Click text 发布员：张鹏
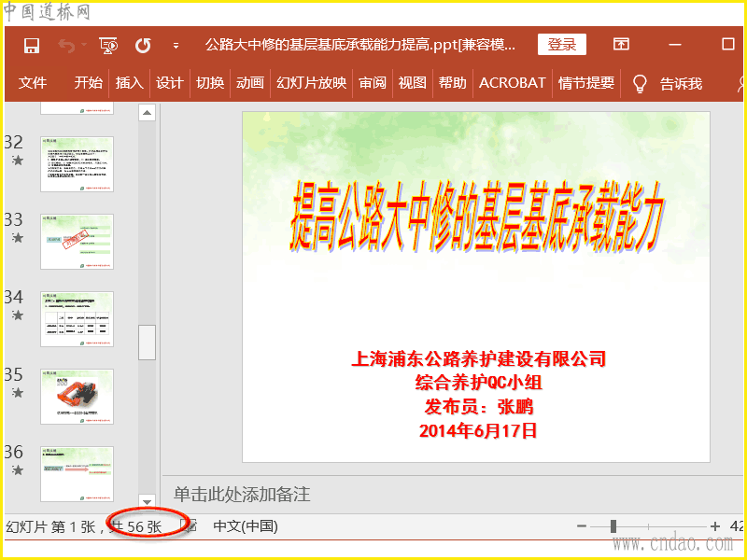The height and width of the screenshot is (560, 747). point(478,407)
